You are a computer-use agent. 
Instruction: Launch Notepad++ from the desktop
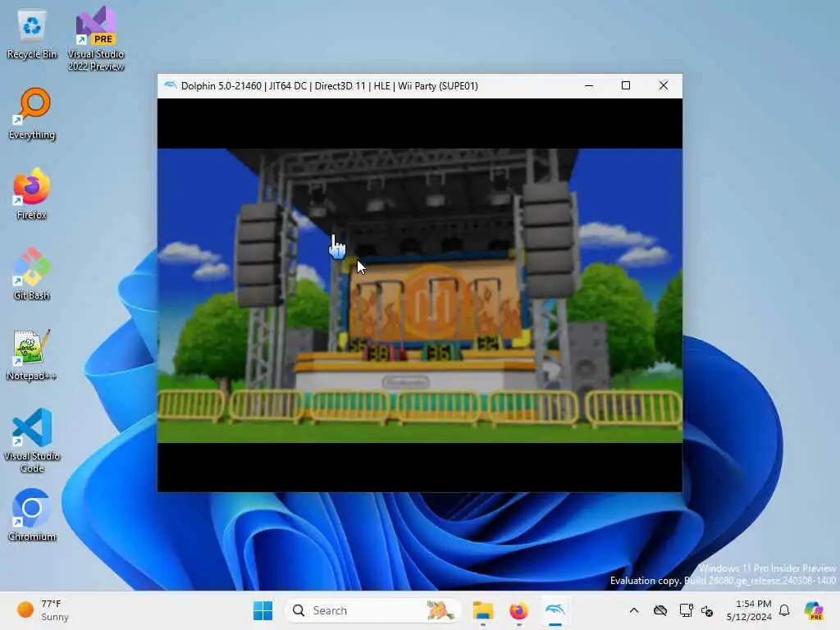32,354
